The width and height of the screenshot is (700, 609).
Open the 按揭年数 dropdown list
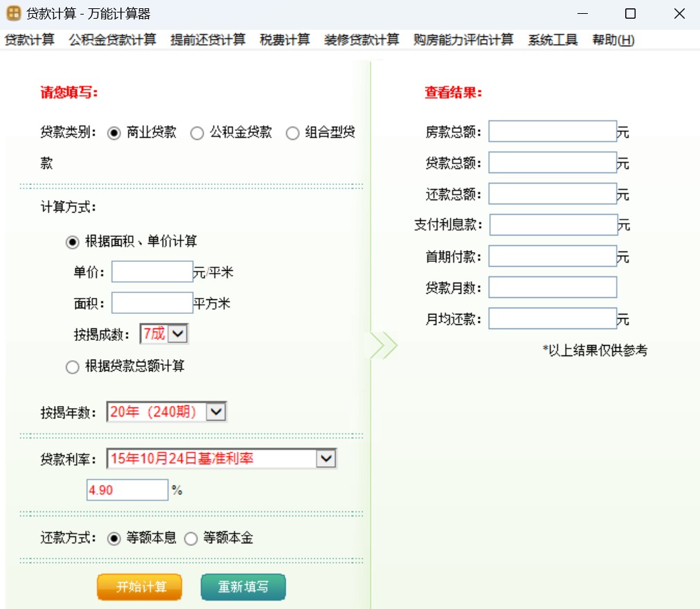point(216,412)
